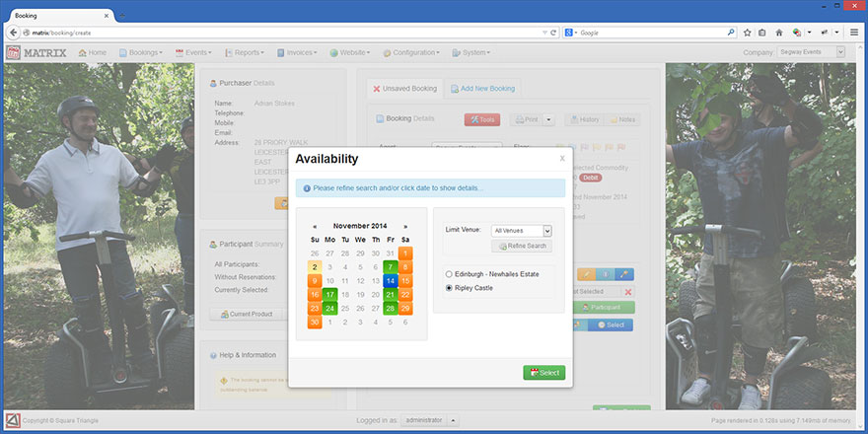Click the Google search field
Viewport: 868px width, 434px height.
652,33
